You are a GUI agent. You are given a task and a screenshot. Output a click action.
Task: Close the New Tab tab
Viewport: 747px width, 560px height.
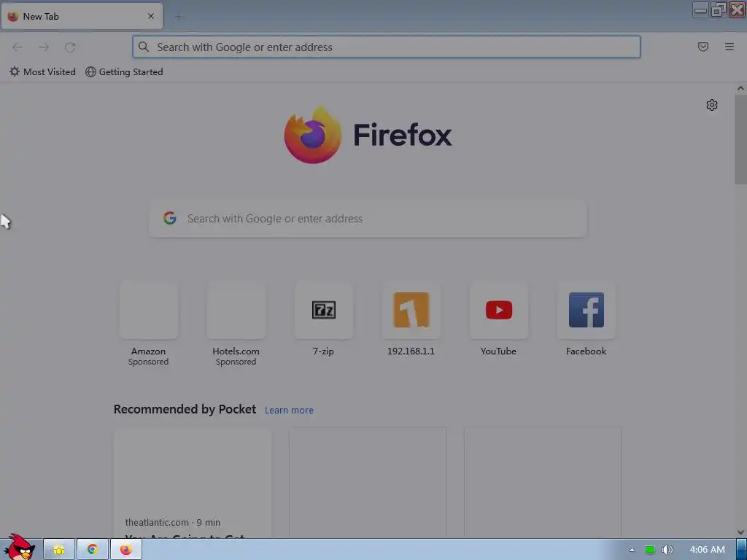[x=151, y=16]
